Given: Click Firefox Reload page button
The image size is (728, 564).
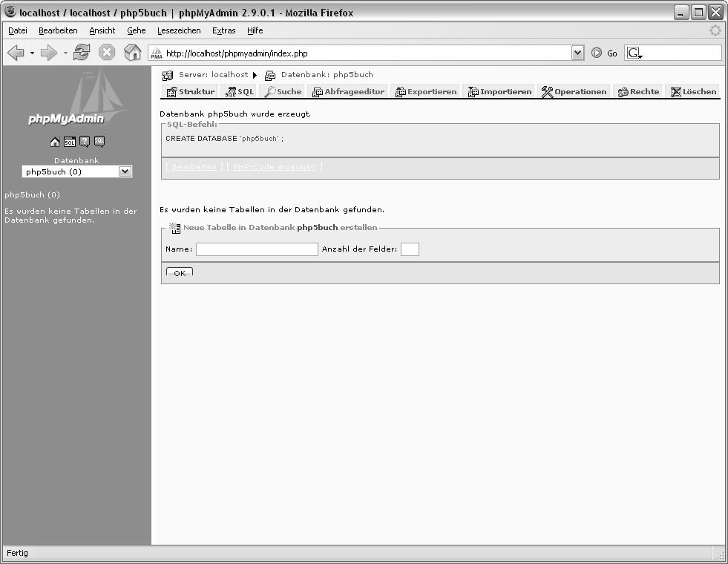Looking at the screenshot, I should (x=82, y=53).
